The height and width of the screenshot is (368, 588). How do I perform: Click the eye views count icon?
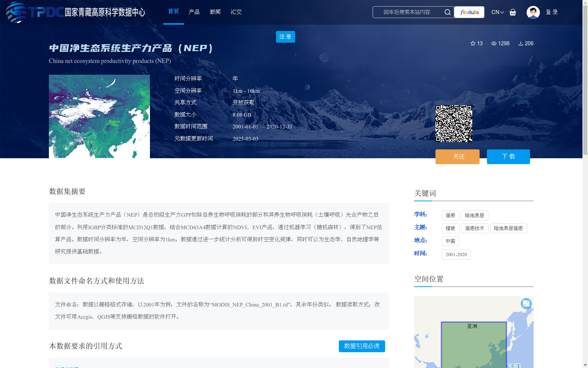(494, 43)
